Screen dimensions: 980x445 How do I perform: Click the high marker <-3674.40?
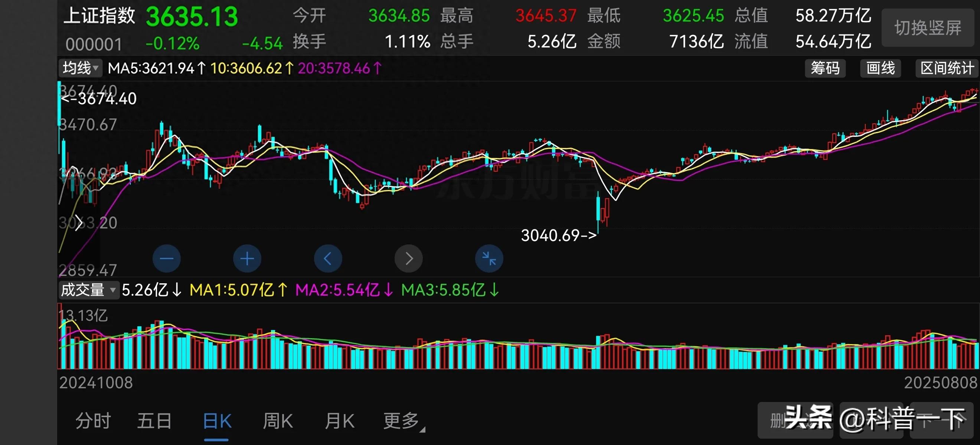point(99,99)
